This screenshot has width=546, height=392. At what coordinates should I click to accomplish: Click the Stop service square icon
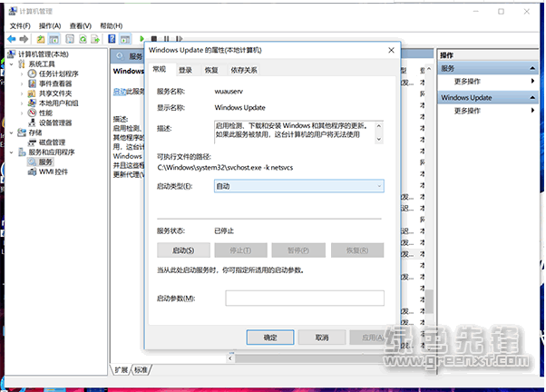(x=154, y=39)
